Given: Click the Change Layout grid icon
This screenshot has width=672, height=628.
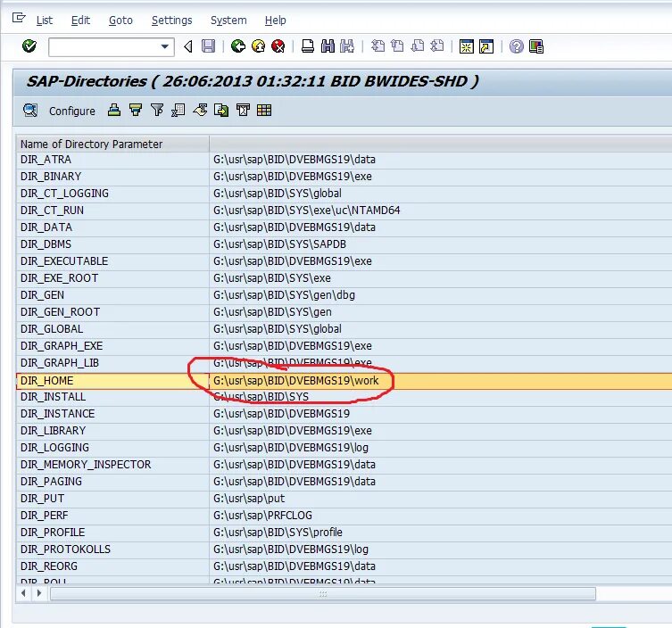Looking at the screenshot, I should tap(264, 110).
